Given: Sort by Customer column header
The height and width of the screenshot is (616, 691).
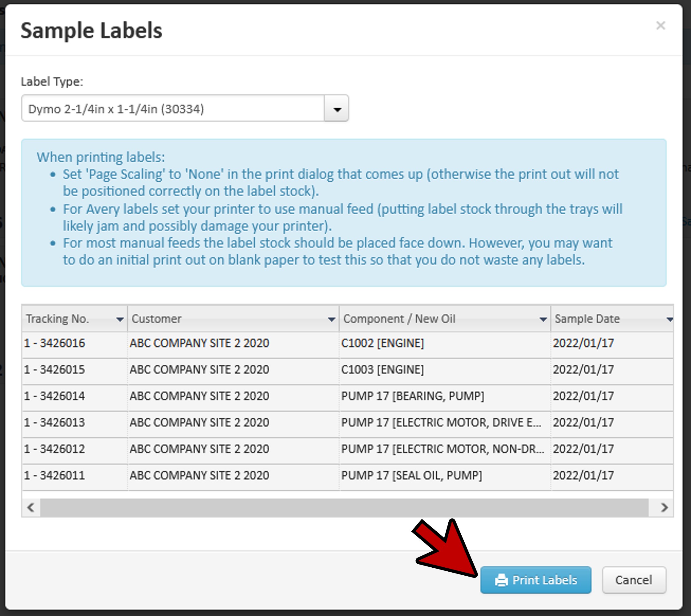Looking at the screenshot, I should pyautogui.click(x=157, y=319).
